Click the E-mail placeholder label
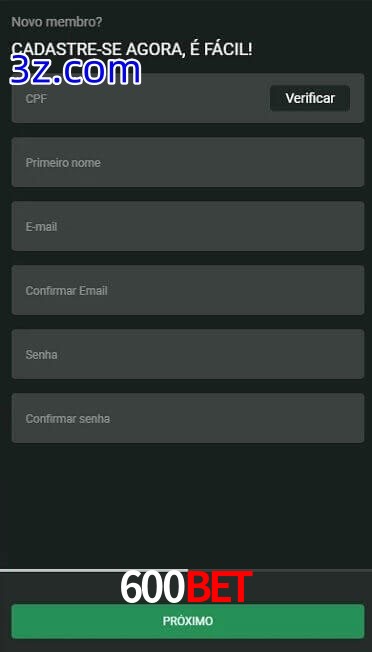The width and height of the screenshot is (372, 652). (x=42, y=227)
